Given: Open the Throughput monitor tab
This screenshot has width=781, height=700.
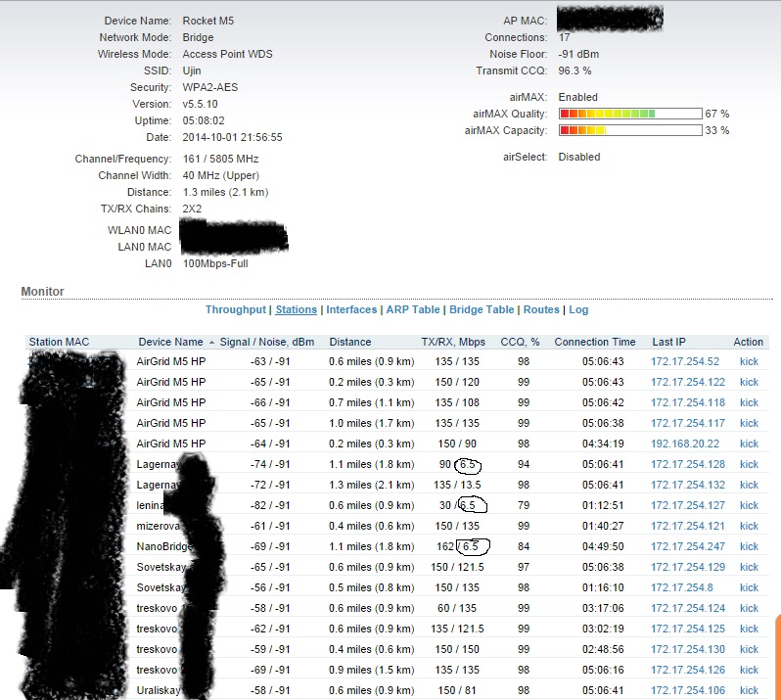Looking at the screenshot, I should click(x=236, y=309).
